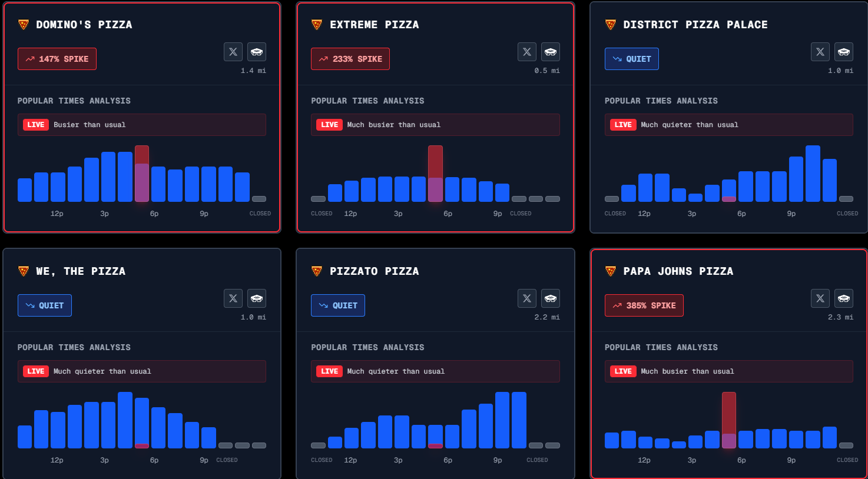Viewport: 868px width, 479px height.
Task: Open X search for Domino's Pizza
Action: [233, 52]
